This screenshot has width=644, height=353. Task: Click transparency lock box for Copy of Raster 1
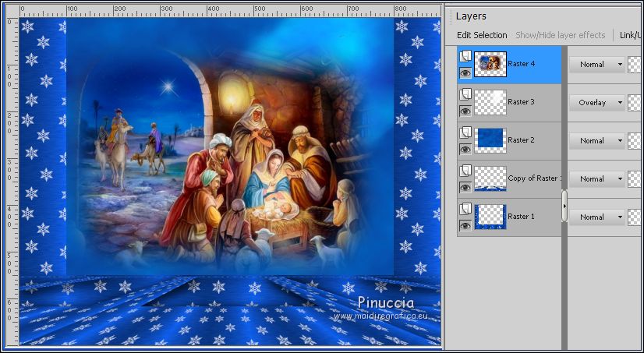[x=635, y=179]
